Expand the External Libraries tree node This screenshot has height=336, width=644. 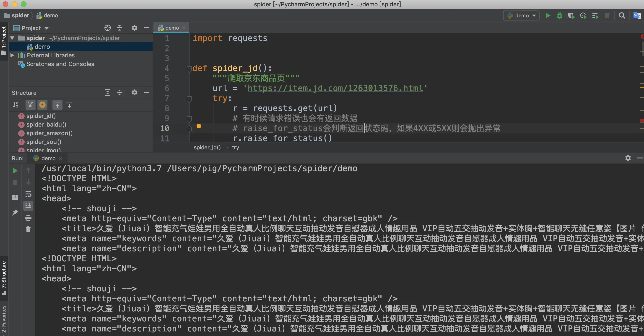[x=12, y=55]
